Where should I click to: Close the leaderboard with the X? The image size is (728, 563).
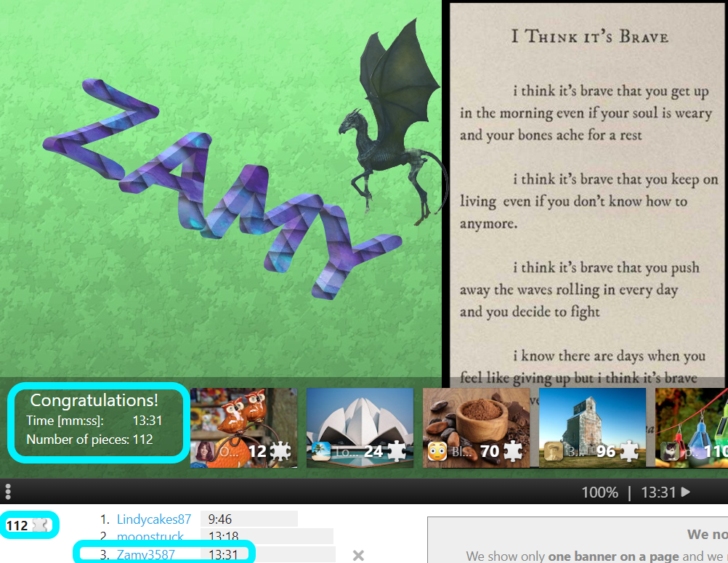point(358,555)
